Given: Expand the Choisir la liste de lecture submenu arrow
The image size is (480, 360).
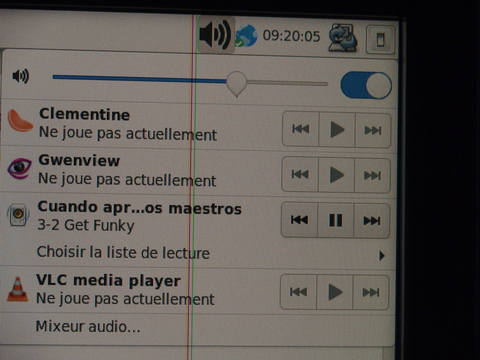Looking at the screenshot, I should click(x=382, y=256).
